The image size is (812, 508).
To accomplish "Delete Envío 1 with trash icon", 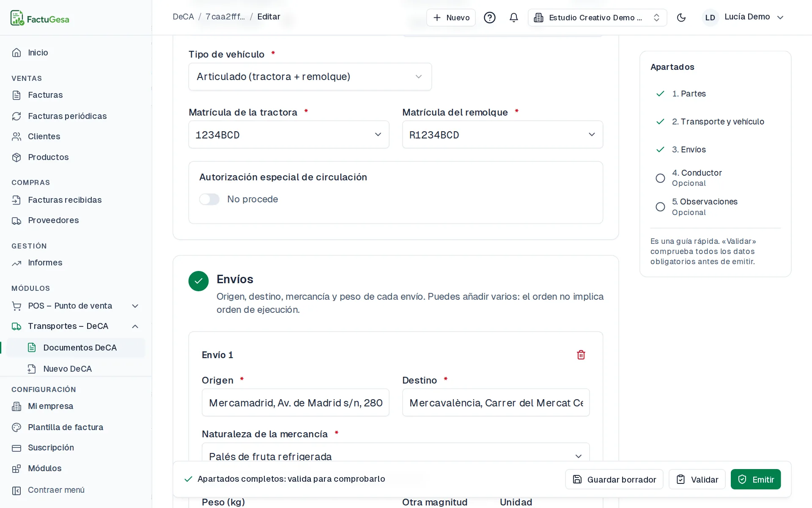I will [x=581, y=355].
